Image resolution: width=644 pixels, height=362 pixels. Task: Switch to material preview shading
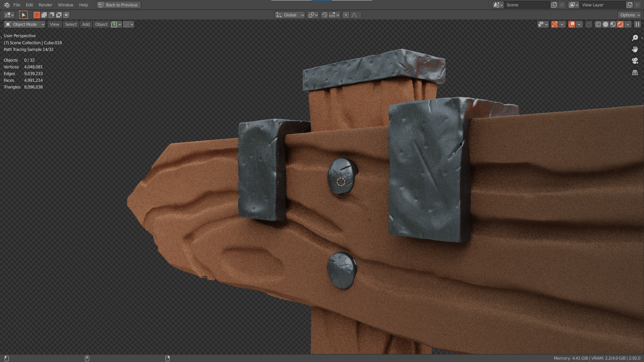click(613, 24)
